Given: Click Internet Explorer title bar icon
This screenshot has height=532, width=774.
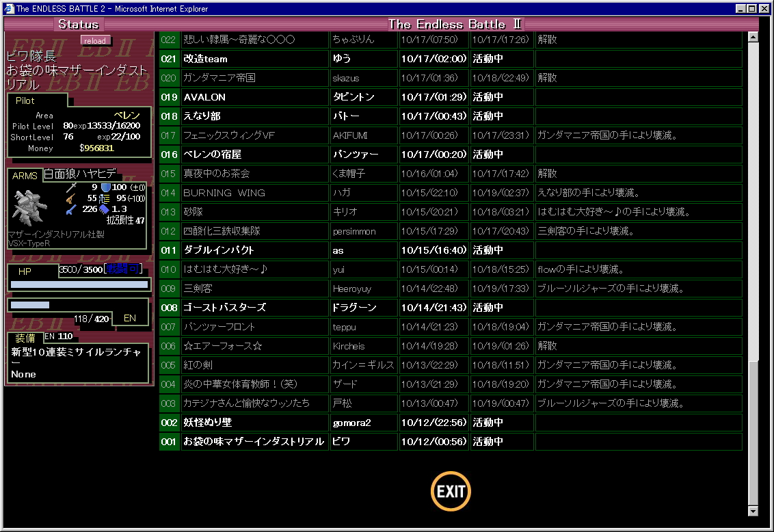Looking at the screenshot, I should 8,9.
